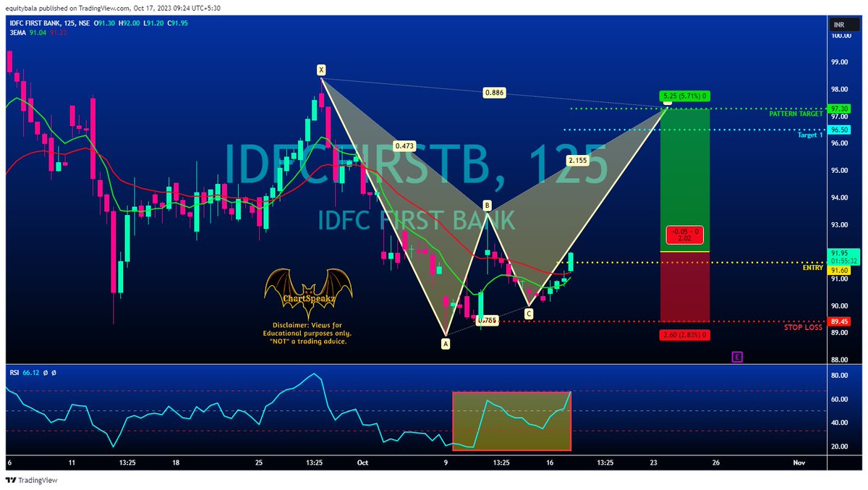Click the red 2.60 (2.83%) loss label
Viewport: 868px width, 490px height.
(684, 334)
